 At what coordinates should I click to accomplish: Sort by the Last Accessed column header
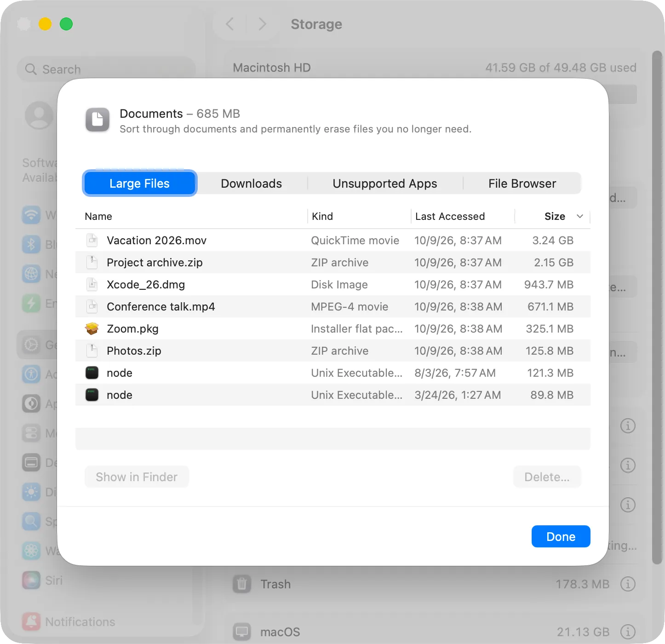point(463,216)
